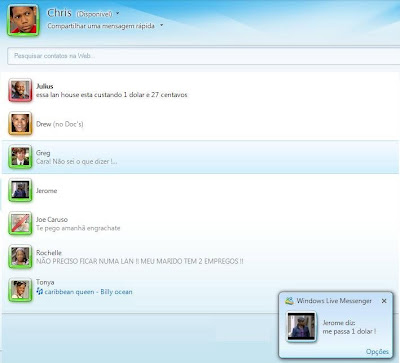Open the Disponível status dropdown arrow
400x363 pixels.
(x=118, y=14)
